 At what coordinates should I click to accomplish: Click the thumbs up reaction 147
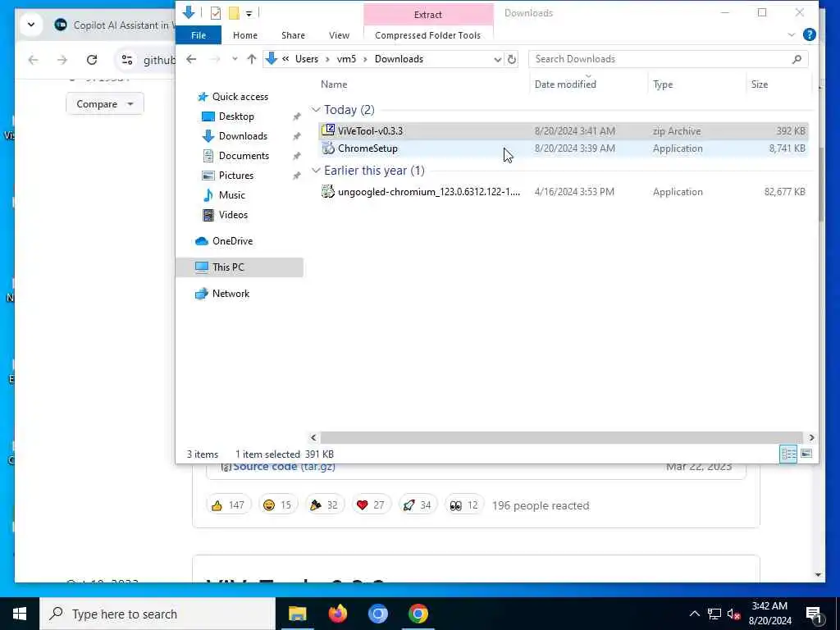[228, 505]
